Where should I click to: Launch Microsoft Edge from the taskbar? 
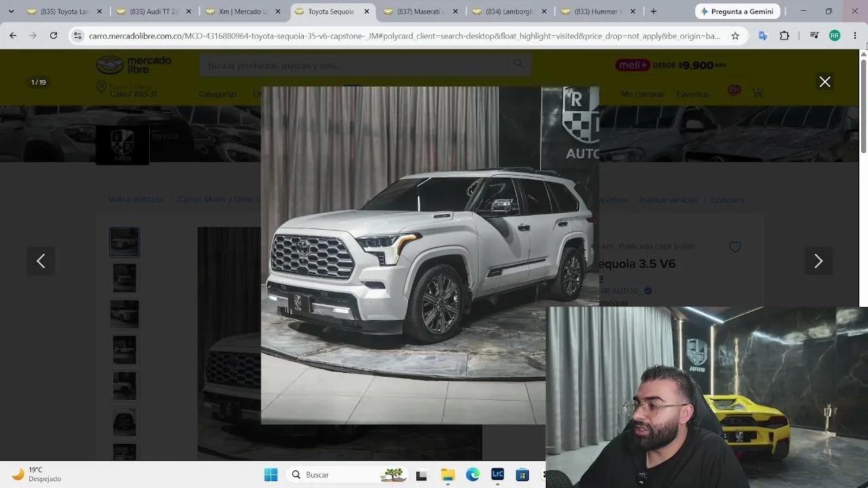(473, 475)
